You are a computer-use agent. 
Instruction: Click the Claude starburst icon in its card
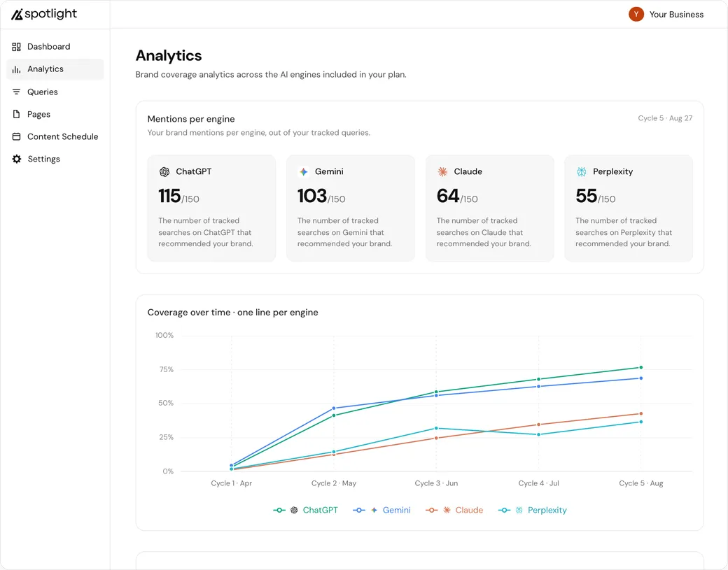pos(442,171)
